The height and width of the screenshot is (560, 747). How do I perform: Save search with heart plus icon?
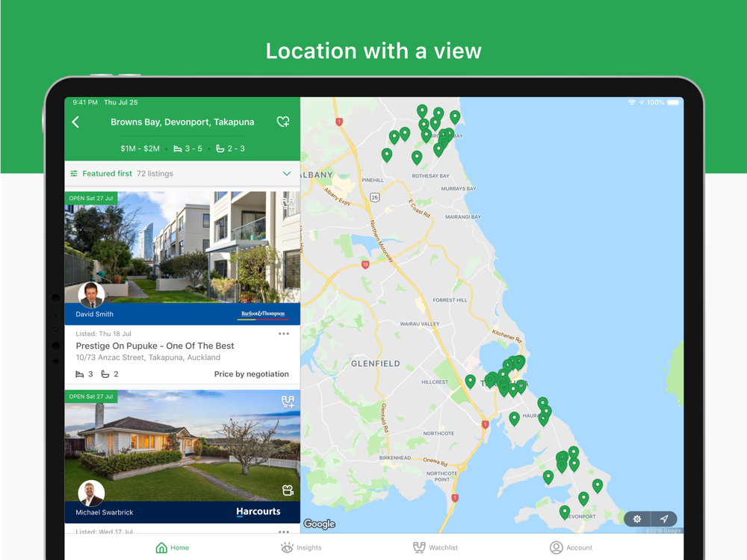click(x=283, y=122)
